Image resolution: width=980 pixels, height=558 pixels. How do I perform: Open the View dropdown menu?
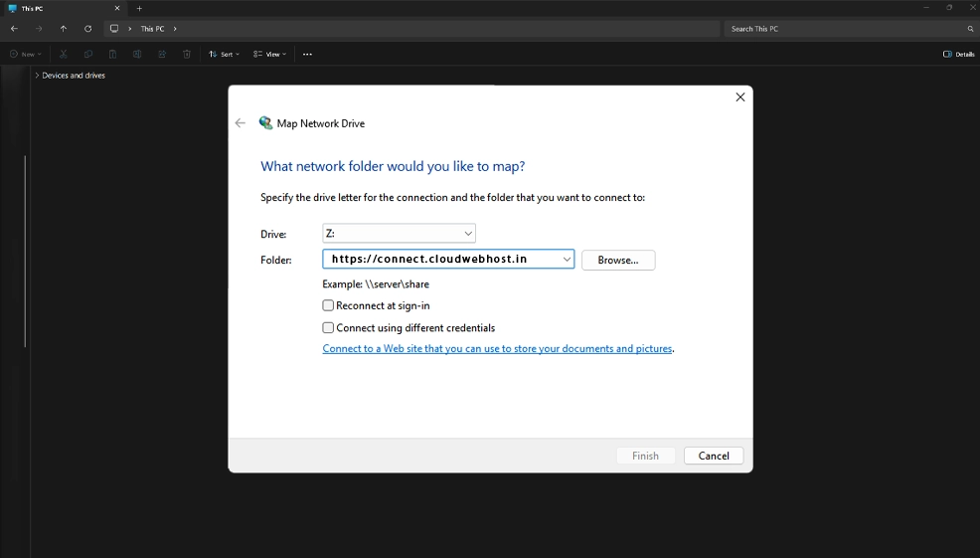[x=270, y=55]
